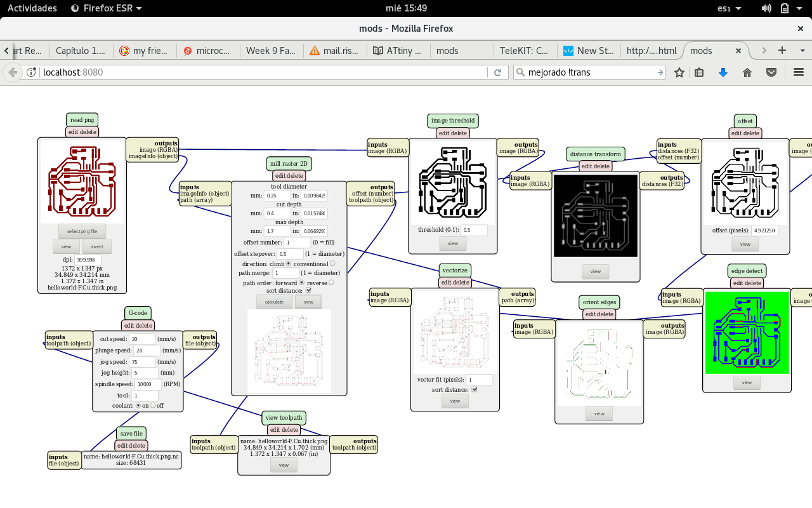This screenshot has width=812, height=508.
Task: Click the green edge detect preview image
Action: [x=747, y=333]
